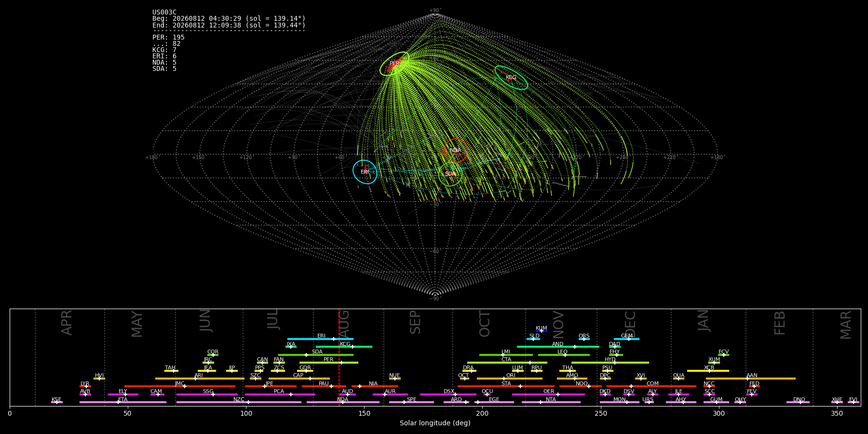Screen dimensions: 868x434
Task: Click the PER shower activity bar in timeline
Action: pos(329,363)
